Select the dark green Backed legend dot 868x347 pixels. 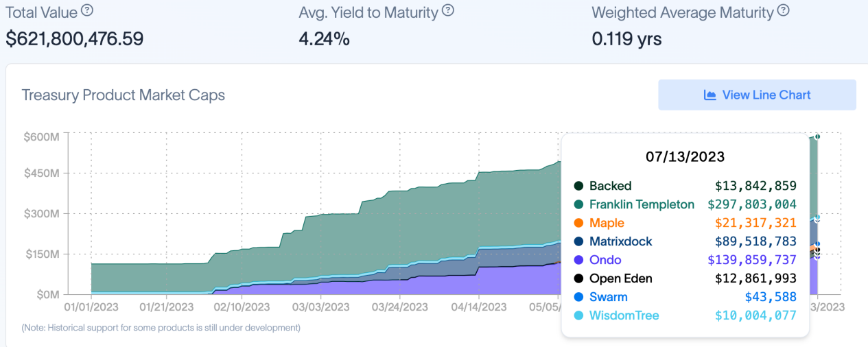click(x=578, y=186)
